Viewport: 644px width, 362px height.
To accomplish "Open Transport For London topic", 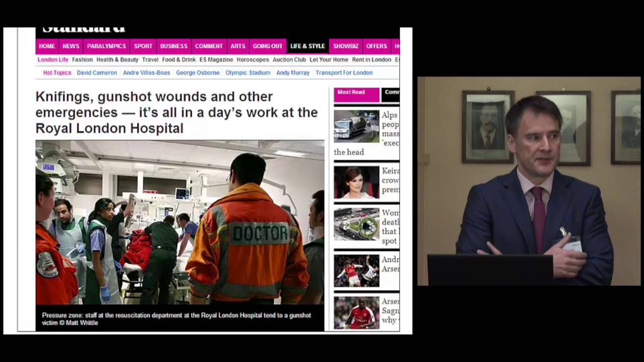I will pyautogui.click(x=344, y=72).
